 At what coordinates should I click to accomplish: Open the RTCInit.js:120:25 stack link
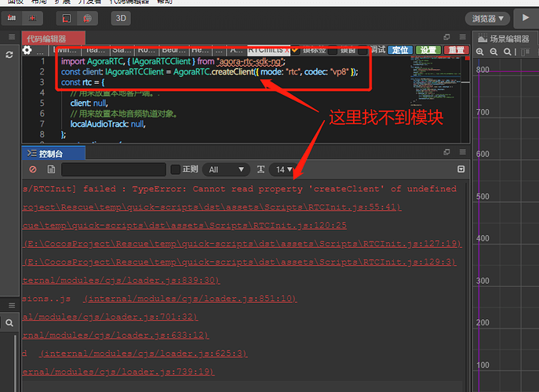[x=184, y=225]
